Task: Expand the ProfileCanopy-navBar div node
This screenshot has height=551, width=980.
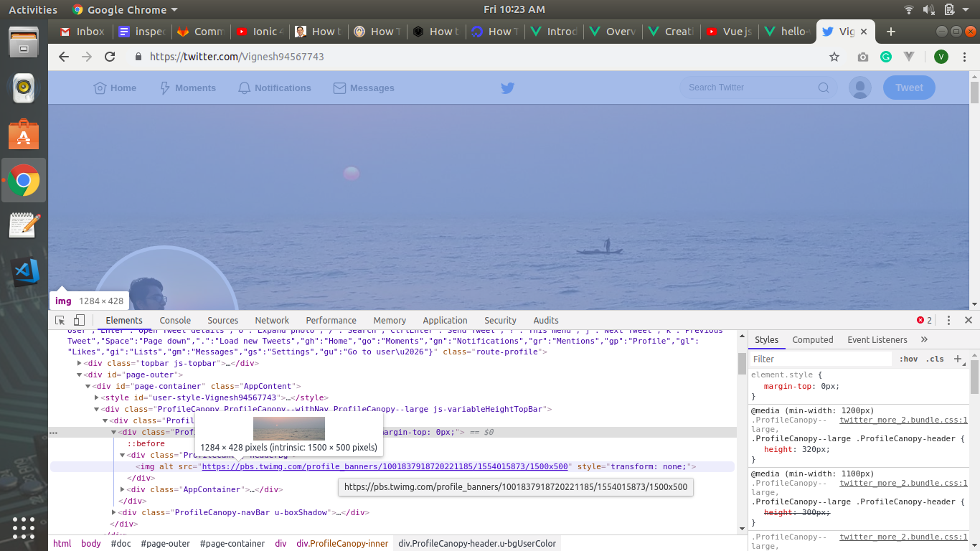Action: (114, 512)
